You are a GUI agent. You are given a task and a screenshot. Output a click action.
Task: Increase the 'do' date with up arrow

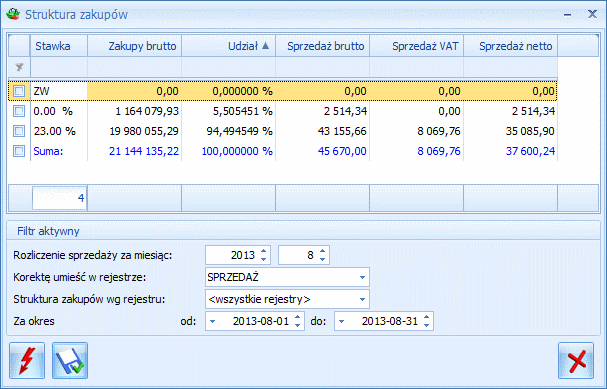pyautogui.click(x=426, y=317)
